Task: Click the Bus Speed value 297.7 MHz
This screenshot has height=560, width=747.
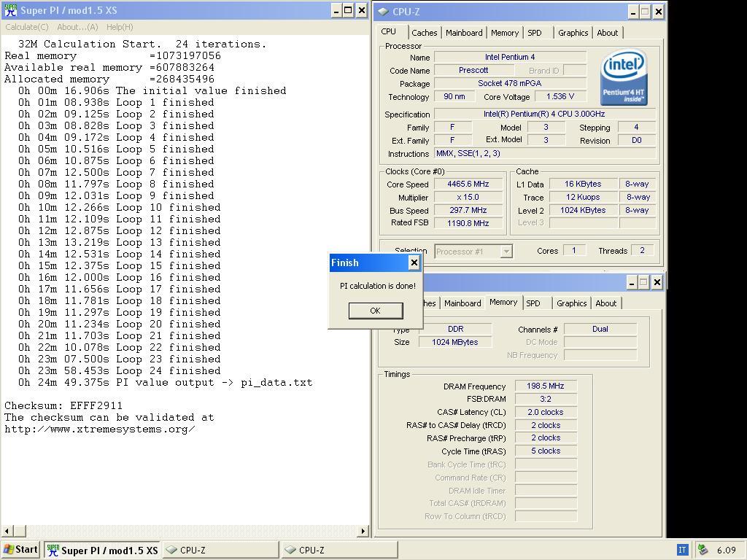Action: [x=468, y=210]
